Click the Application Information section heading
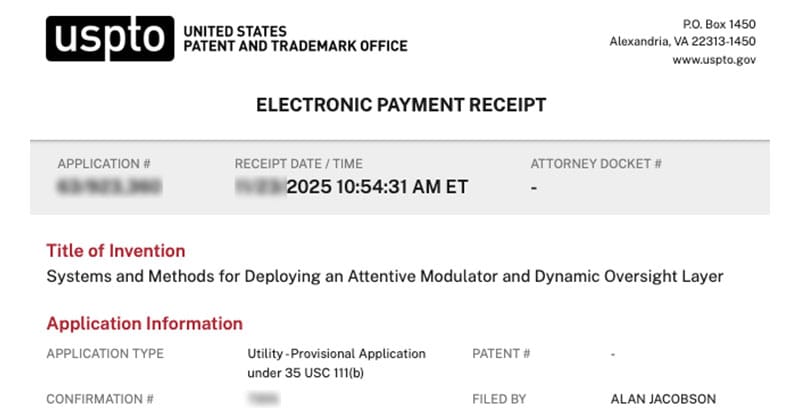Screen dimensions: 800x416 [145, 323]
